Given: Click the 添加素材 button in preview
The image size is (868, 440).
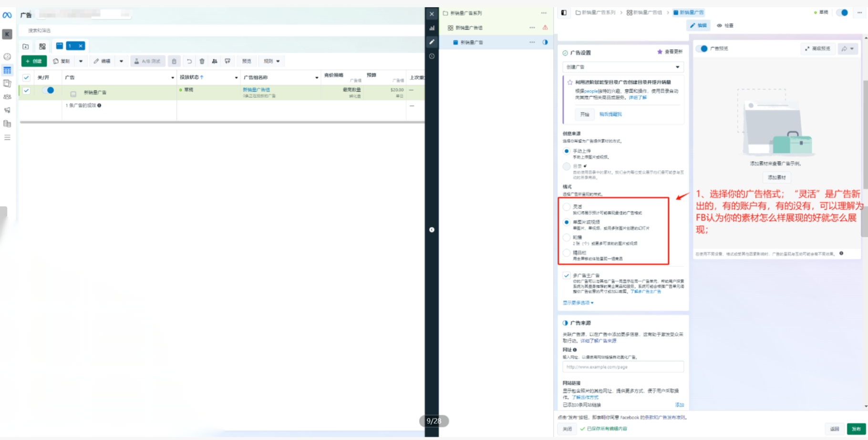Looking at the screenshot, I should pyautogui.click(x=777, y=177).
